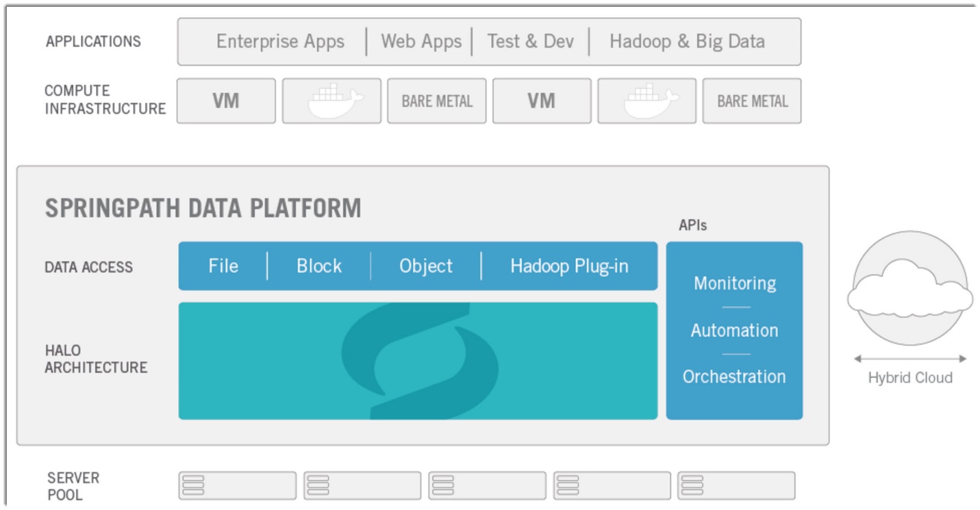The image size is (980, 510).
Task: Click Monitoring in the APIs panel
Action: point(735,283)
